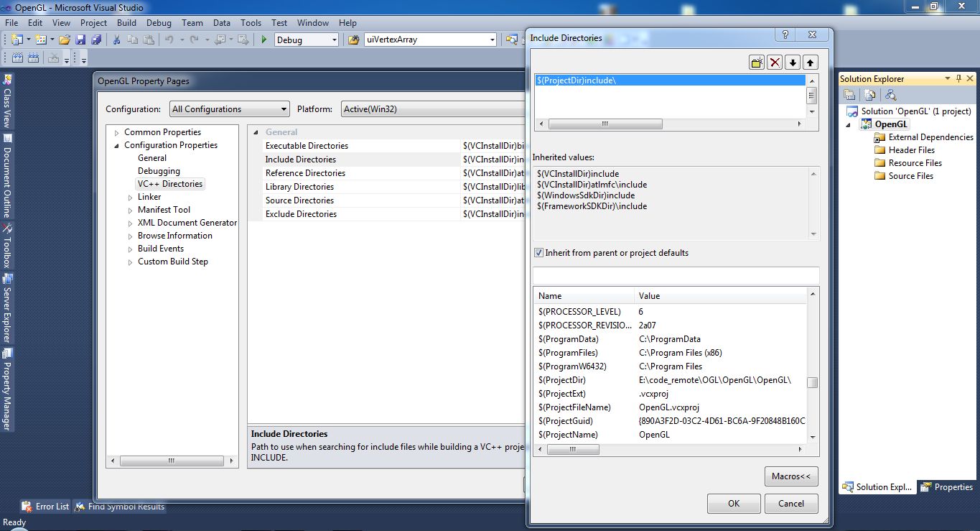
Task: Click the Save All toolbar icon
Action: tap(95, 40)
